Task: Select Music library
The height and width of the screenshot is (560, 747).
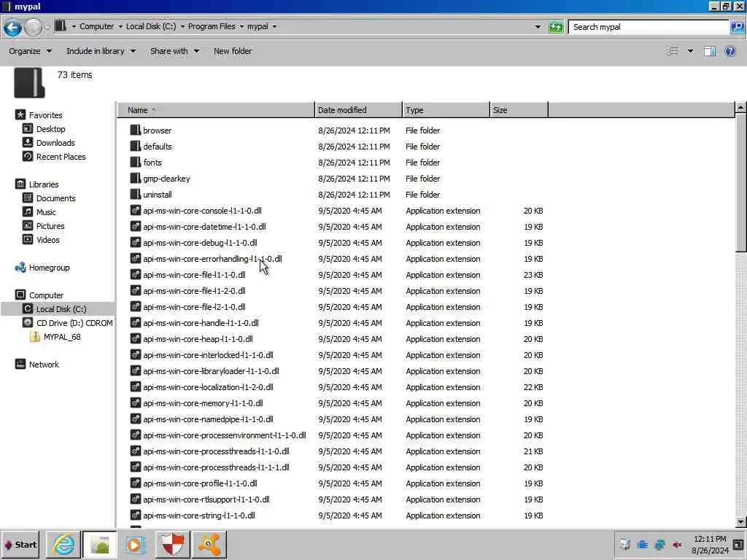Action: pyautogui.click(x=46, y=212)
